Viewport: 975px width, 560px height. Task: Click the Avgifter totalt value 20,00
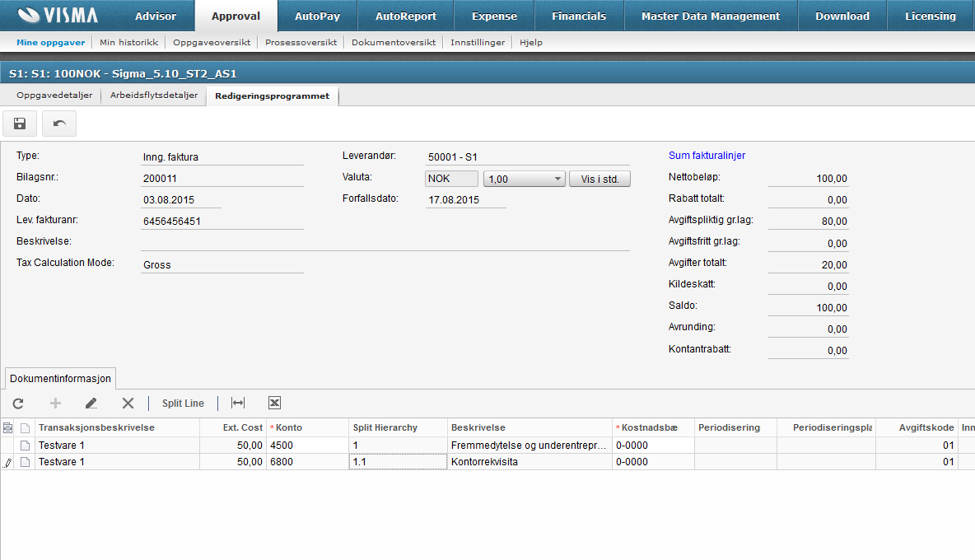[809, 265]
